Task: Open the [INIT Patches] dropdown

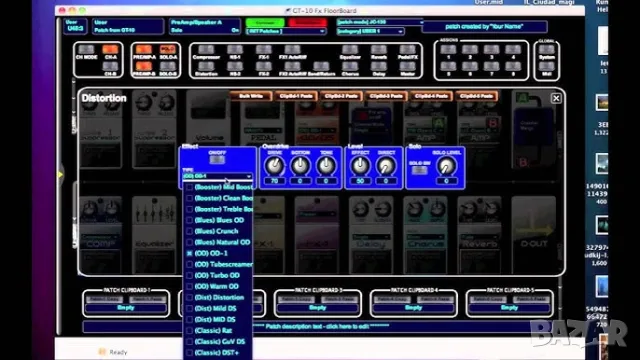Action: pyautogui.click(x=285, y=31)
